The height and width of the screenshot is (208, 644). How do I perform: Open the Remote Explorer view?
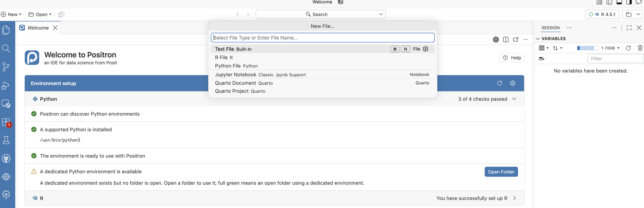pos(6,104)
